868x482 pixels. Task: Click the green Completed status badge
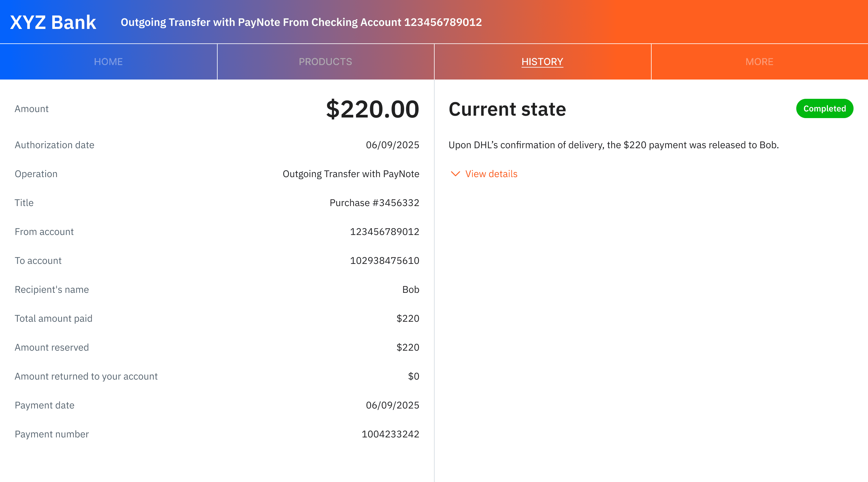pos(825,108)
